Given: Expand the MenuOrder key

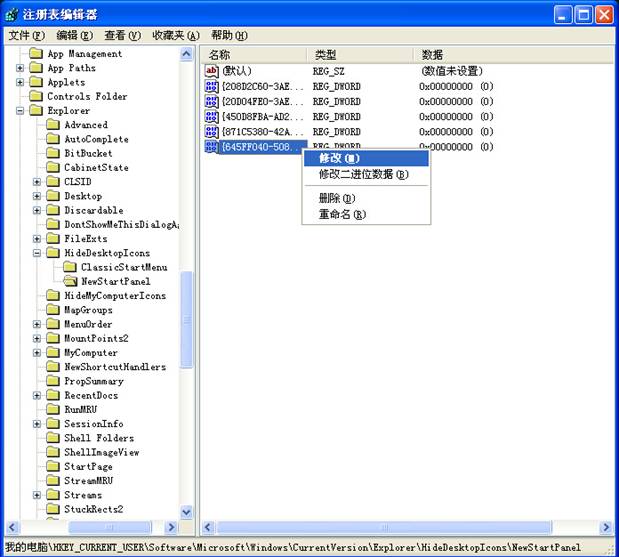Looking at the screenshot, I should [37, 324].
